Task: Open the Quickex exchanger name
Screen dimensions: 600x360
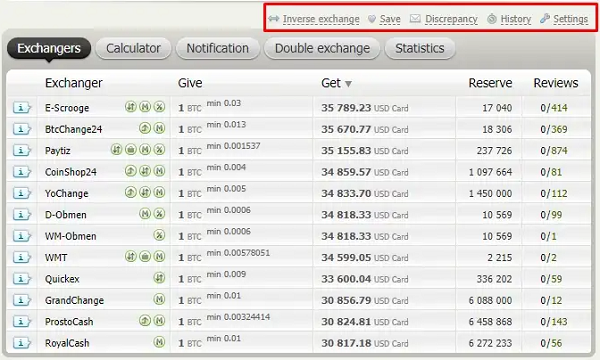Action: pos(62,279)
